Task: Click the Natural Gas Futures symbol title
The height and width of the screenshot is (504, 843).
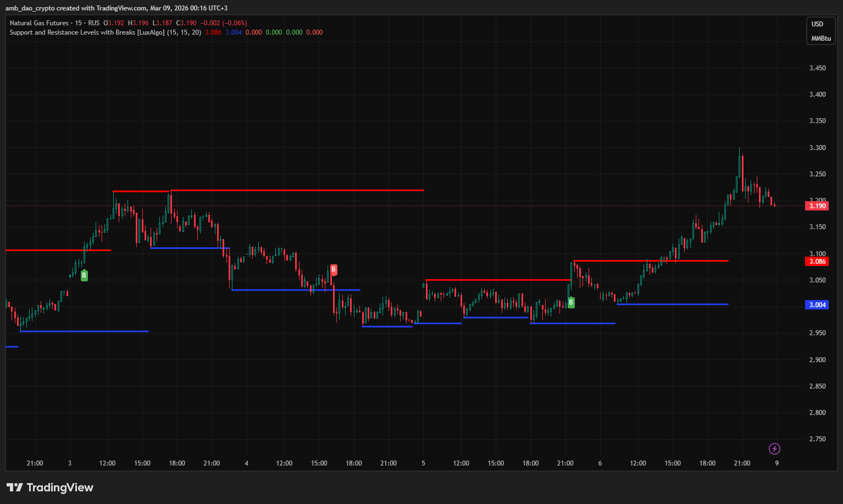Action: [x=39, y=23]
